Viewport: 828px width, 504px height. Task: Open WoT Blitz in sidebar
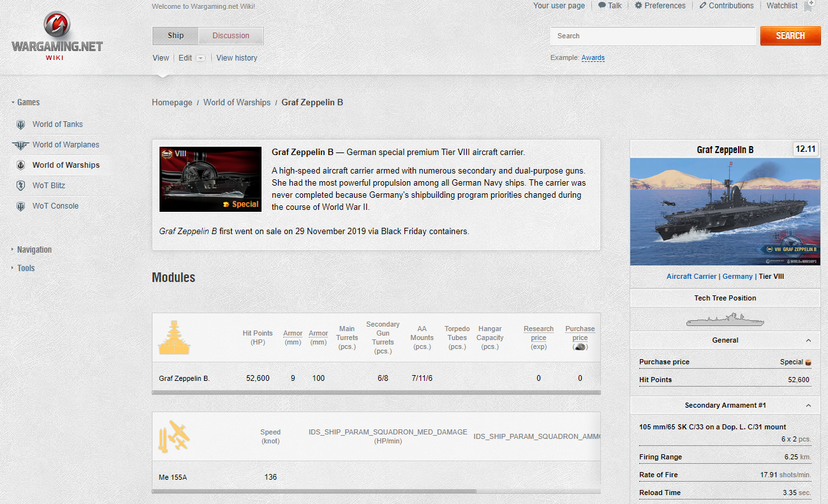coord(49,186)
